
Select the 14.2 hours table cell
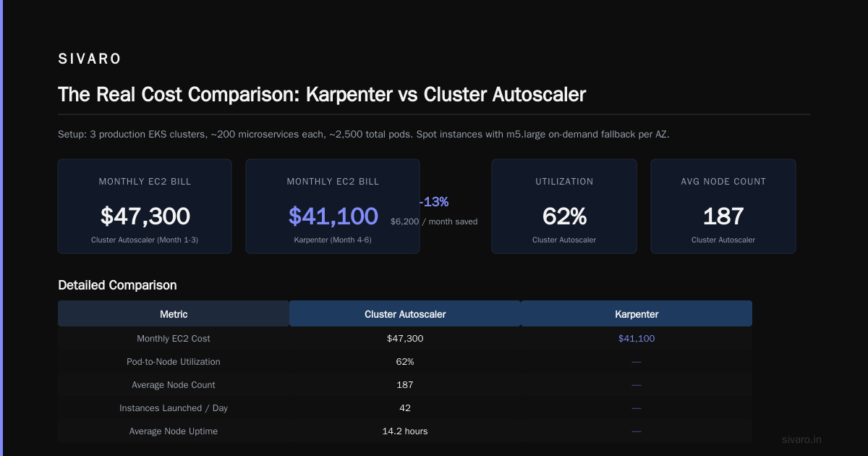405,431
